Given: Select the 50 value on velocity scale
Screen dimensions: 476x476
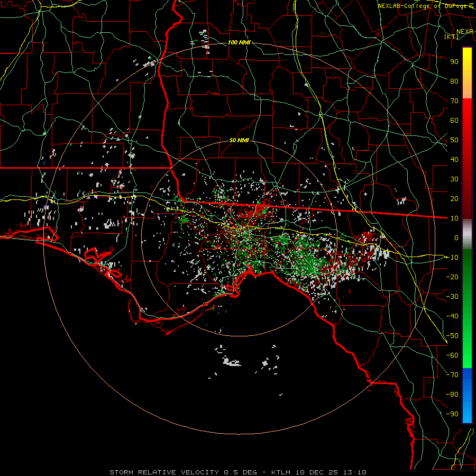Looking at the screenshot, I should coord(454,140).
